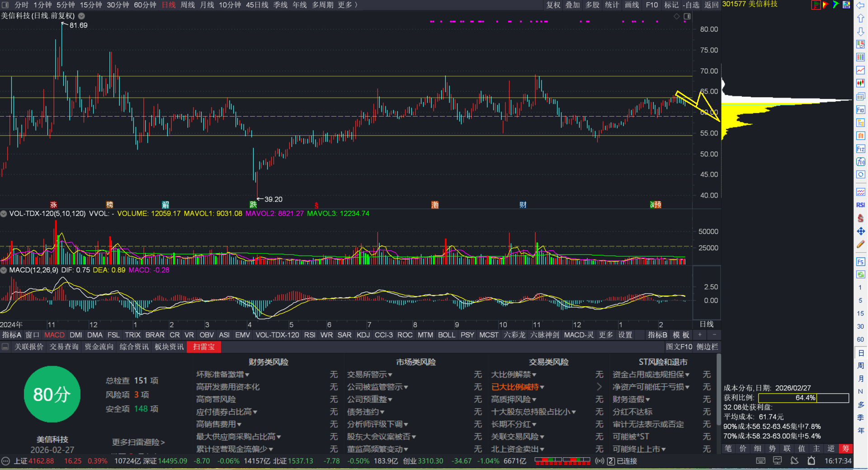868x470 pixels.
Task: Expand 坏账准备激增 risk details
Action: tap(222, 375)
